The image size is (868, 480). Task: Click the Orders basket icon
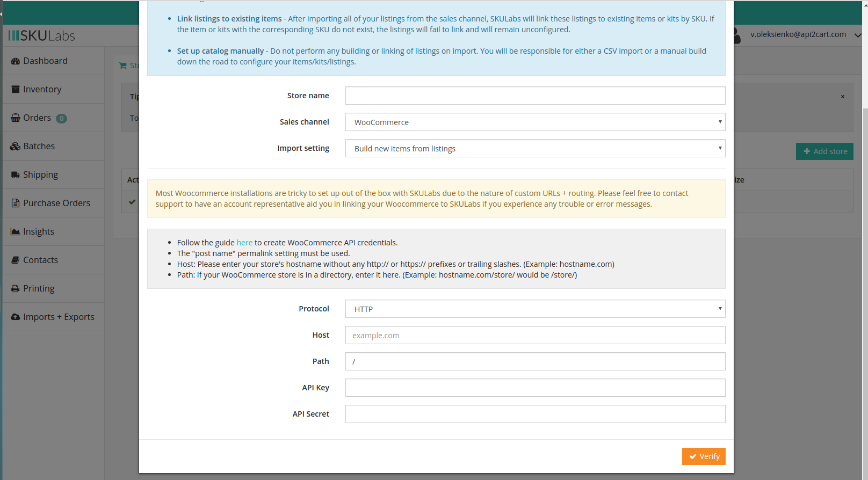pos(15,118)
